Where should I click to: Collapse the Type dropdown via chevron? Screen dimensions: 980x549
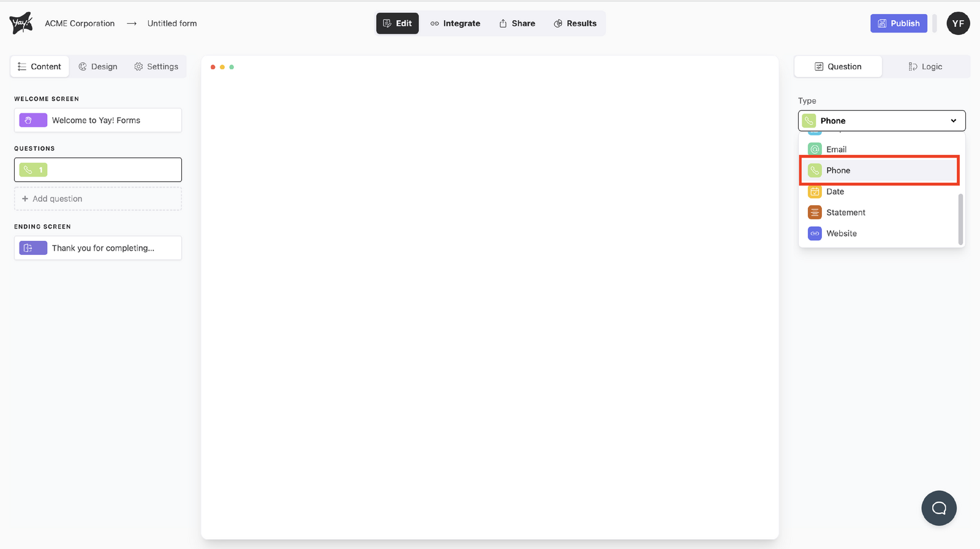tap(953, 121)
